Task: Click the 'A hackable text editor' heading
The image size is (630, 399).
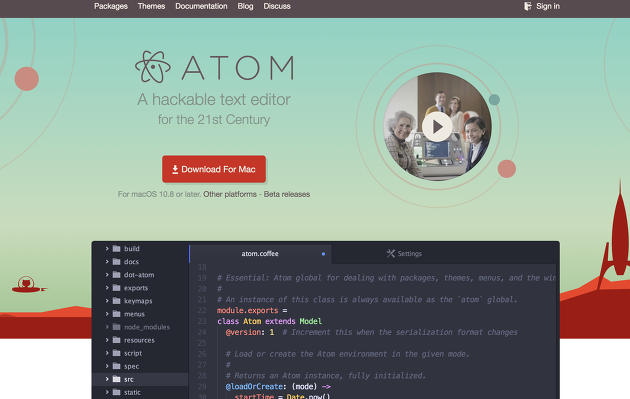Action: click(x=214, y=99)
